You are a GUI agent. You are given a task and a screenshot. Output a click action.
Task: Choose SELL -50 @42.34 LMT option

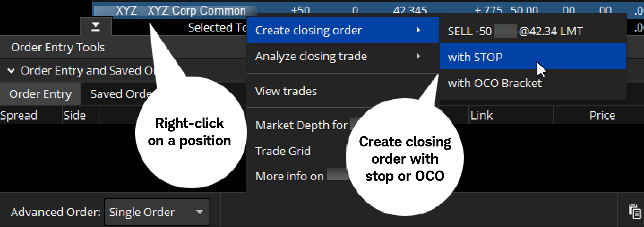click(x=515, y=31)
